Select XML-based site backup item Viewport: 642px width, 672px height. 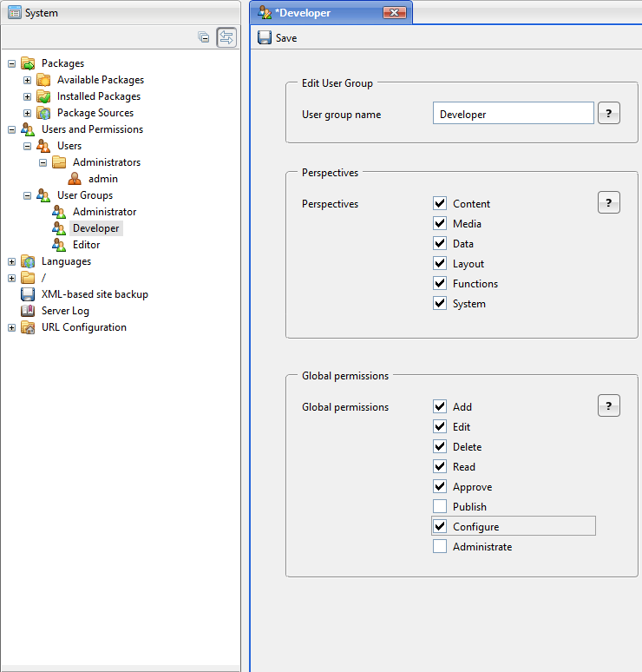pyautogui.click(x=95, y=294)
